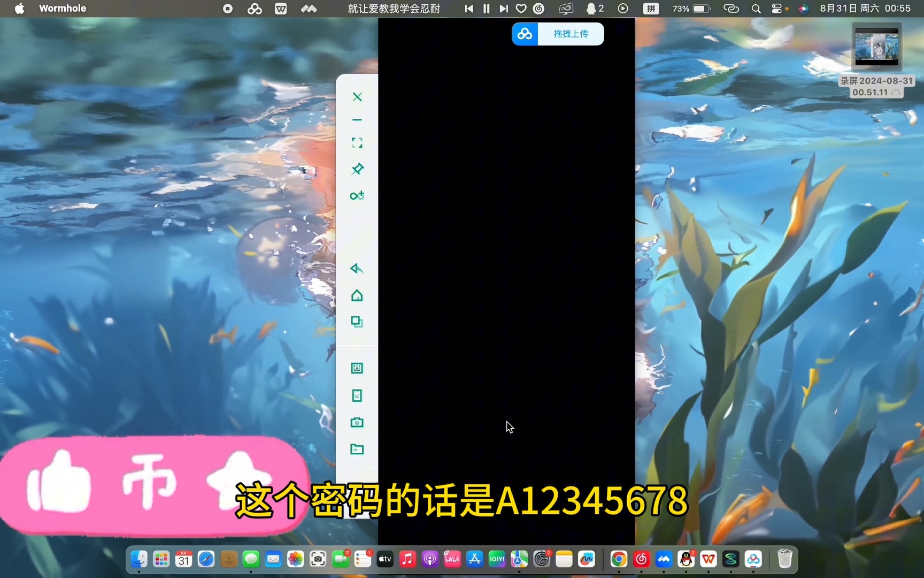Click the Baidu Netdisk logo on the upload widget

click(525, 34)
